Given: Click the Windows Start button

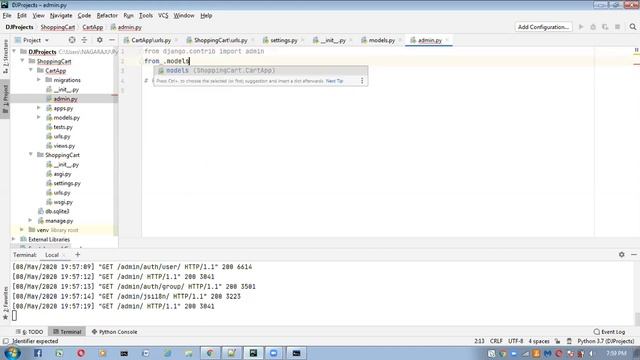Looking at the screenshot, I should pyautogui.click(x=12, y=353).
